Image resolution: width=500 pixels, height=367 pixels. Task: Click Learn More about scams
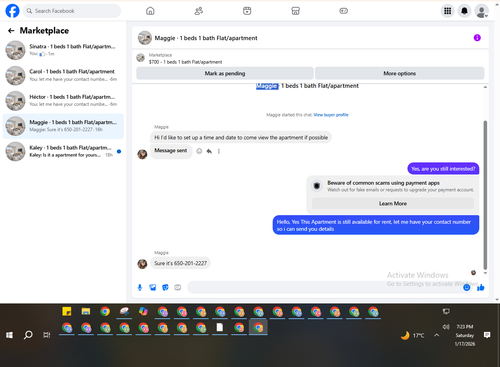pyautogui.click(x=393, y=203)
